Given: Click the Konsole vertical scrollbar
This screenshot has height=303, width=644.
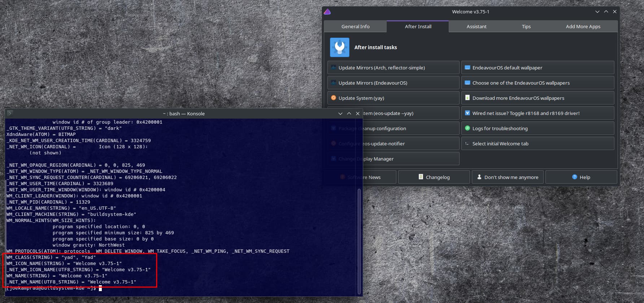Looking at the screenshot, I should pos(359,241).
